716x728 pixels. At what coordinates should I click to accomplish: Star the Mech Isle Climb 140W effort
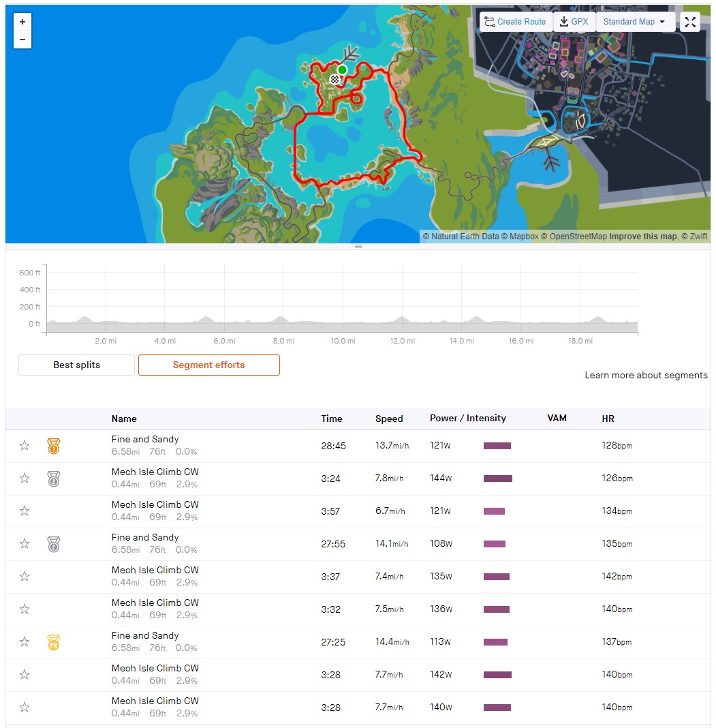point(25,708)
